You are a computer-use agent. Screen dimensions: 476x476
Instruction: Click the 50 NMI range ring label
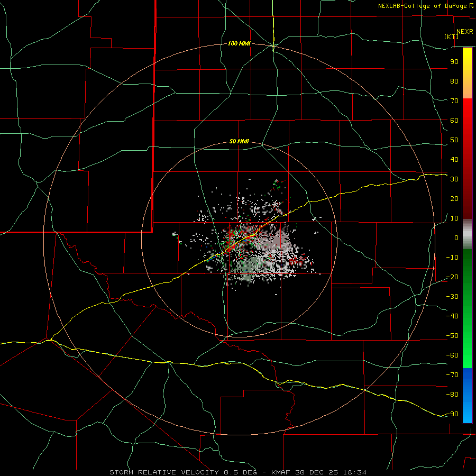click(239, 141)
